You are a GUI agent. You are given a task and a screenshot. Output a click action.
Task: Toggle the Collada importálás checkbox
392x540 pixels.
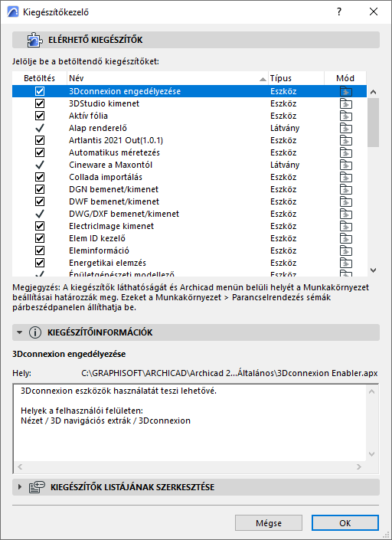[40, 177]
